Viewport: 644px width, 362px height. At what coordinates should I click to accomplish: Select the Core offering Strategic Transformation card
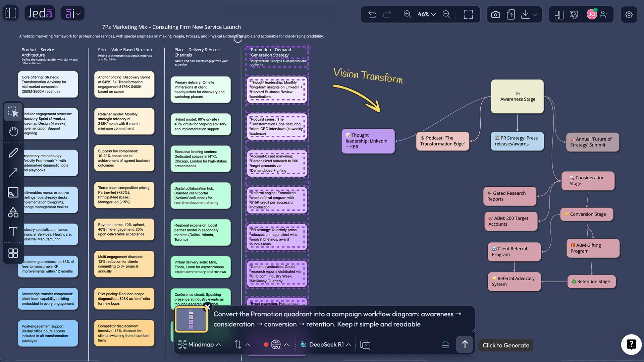(x=48, y=84)
